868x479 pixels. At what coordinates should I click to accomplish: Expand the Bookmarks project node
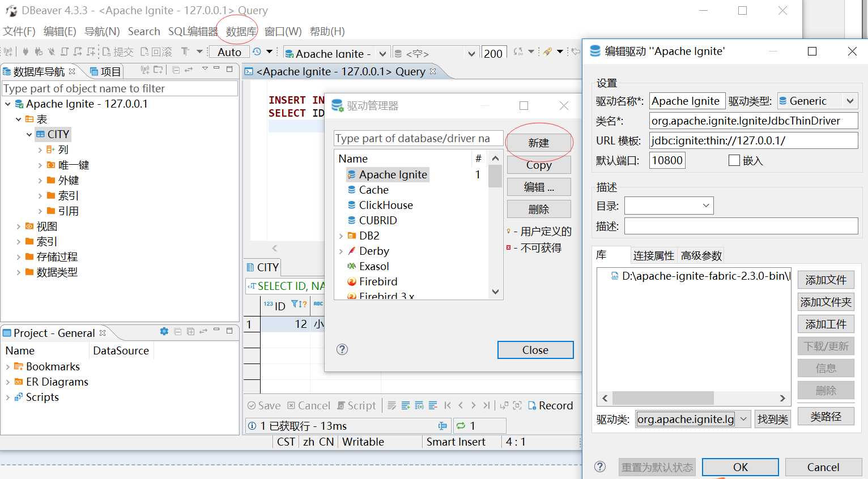8,367
